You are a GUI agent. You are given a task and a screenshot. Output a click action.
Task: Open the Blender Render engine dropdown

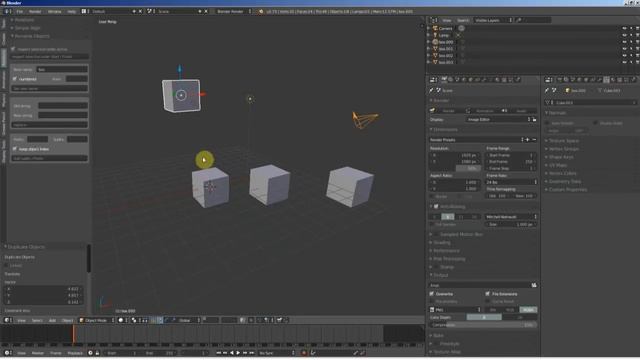pos(233,11)
